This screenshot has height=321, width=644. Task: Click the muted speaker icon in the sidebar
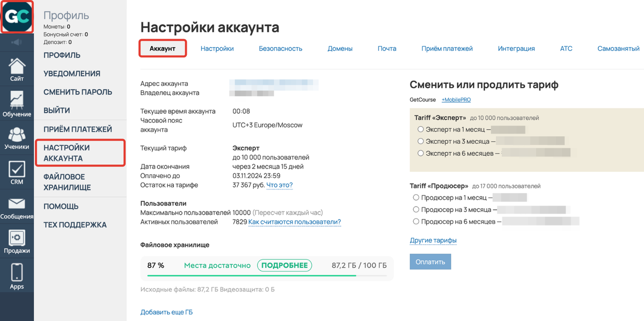[17, 42]
